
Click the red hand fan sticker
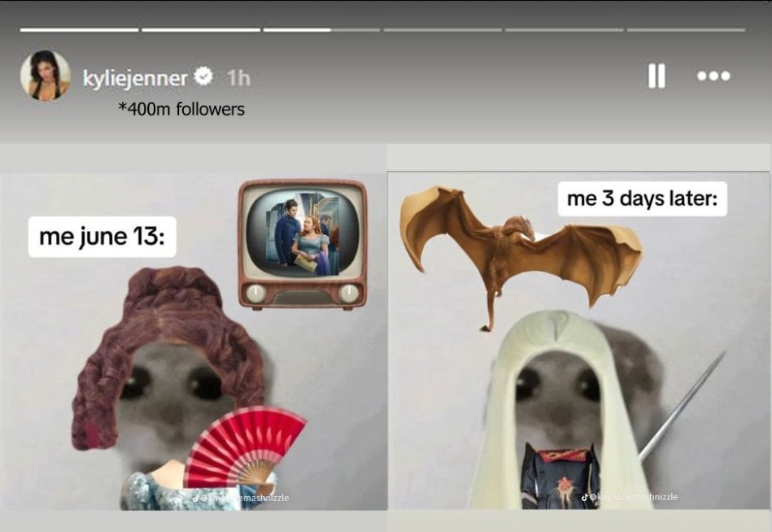(x=245, y=447)
